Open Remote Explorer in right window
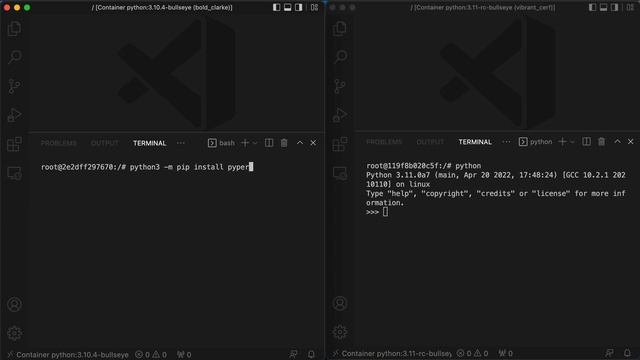 (340, 173)
